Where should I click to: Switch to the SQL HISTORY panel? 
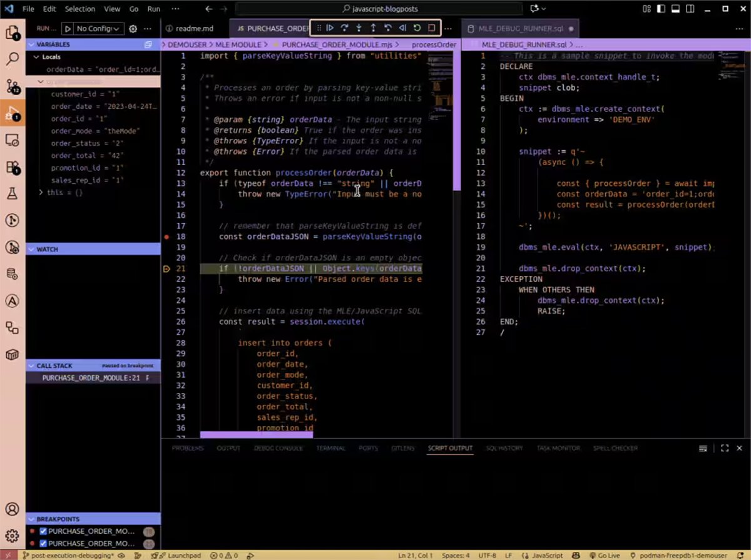point(504,448)
